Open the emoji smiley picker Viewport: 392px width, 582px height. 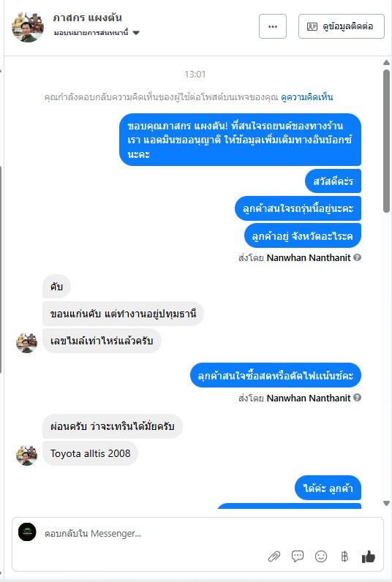pyautogui.click(x=321, y=556)
